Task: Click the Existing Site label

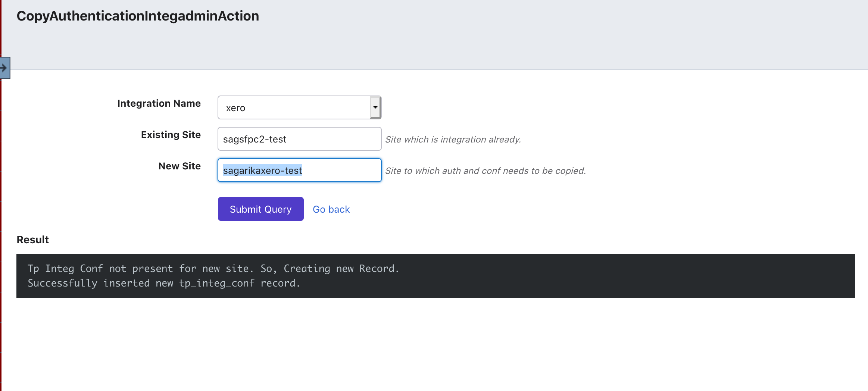Action: point(171,135)
